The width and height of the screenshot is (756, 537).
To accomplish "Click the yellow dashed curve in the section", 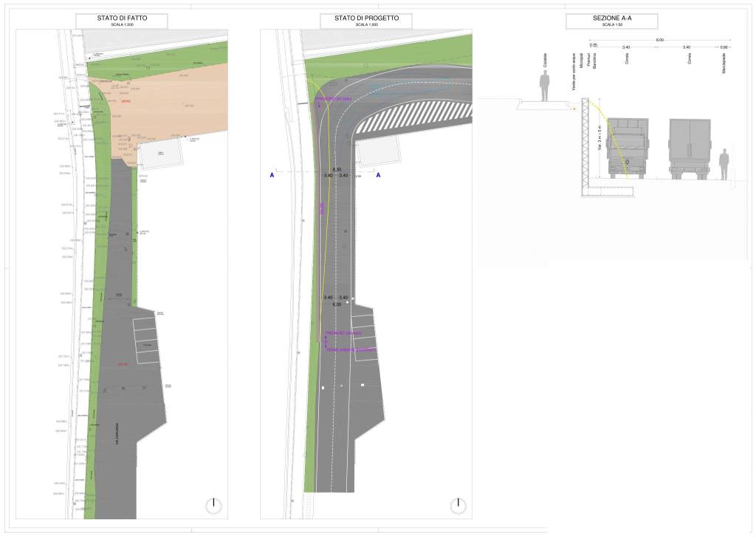I will 616,137.
